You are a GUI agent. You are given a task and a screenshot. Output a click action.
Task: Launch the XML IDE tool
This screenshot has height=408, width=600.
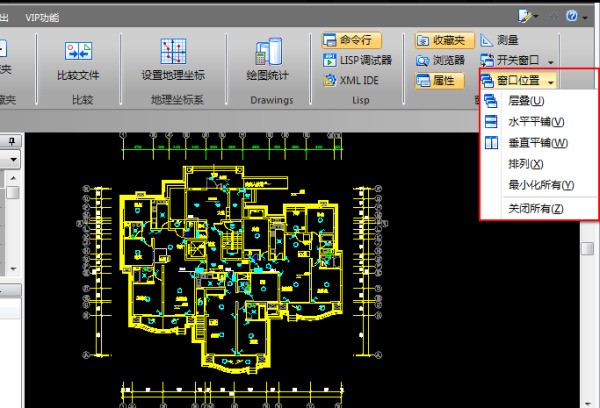pos(352,79)
